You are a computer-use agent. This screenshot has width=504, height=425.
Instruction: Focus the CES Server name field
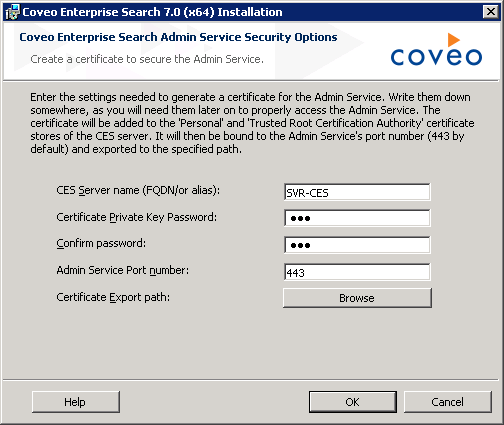coord(357,192)
